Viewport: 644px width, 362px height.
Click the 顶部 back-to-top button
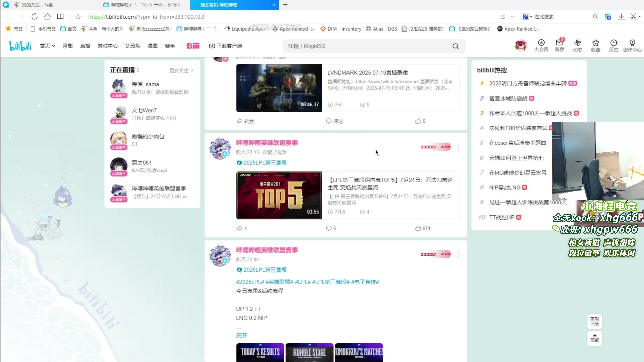pos(594,338)
